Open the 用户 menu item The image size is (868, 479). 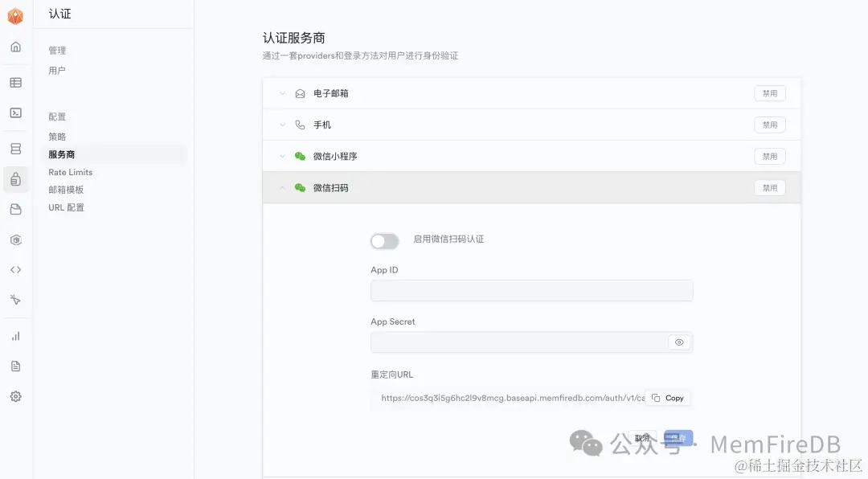[57, 70]
